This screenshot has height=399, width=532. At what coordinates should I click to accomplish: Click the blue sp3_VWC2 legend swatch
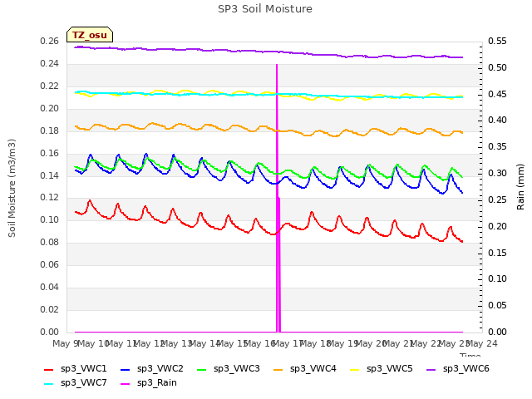click(126, 369)
